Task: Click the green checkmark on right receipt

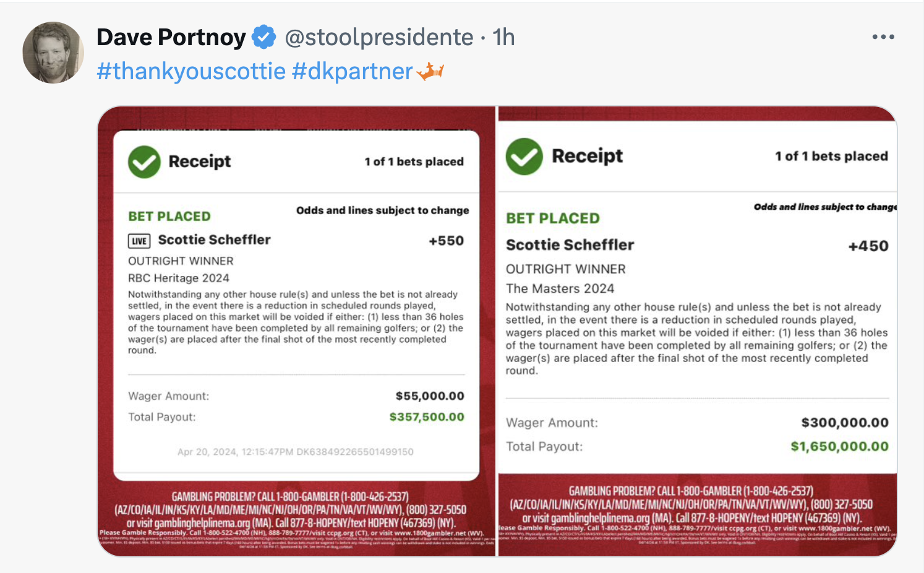Action: point(524,157)
